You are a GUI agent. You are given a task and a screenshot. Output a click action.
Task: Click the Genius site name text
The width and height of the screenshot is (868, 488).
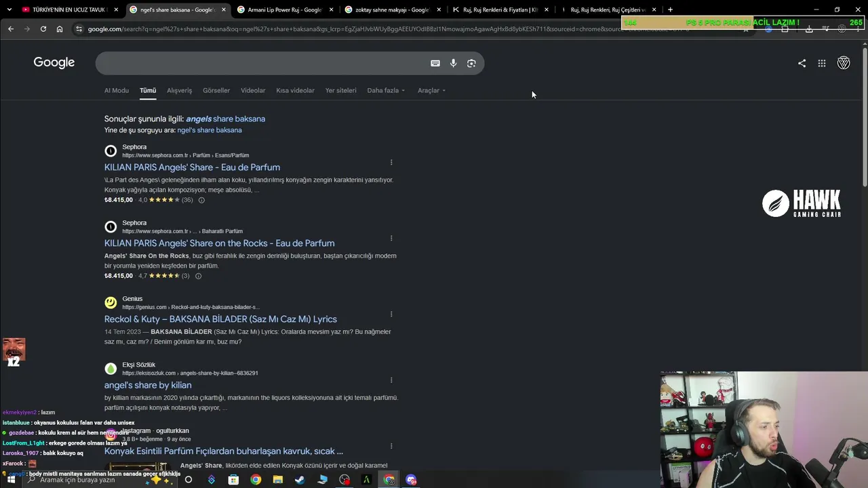point(132,299)
